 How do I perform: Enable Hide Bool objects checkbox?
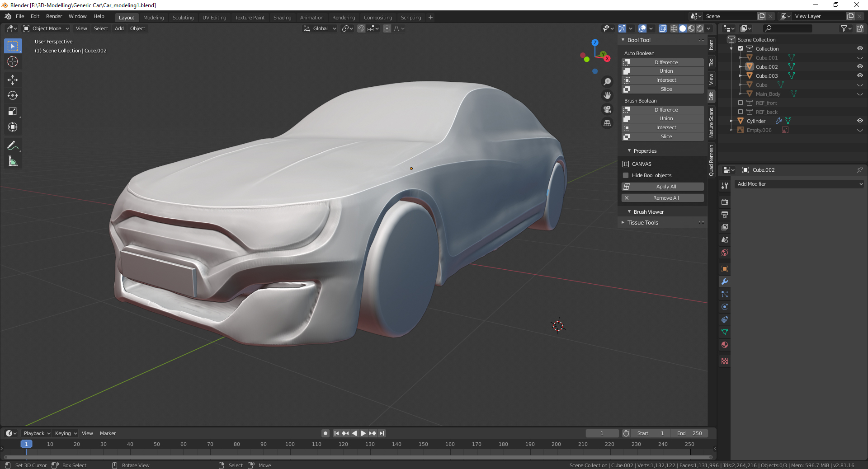[x=626, y=175]
